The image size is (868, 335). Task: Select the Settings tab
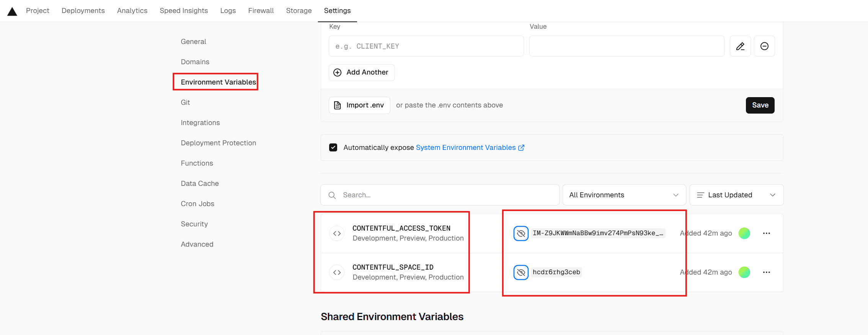(x=337, y=11)
